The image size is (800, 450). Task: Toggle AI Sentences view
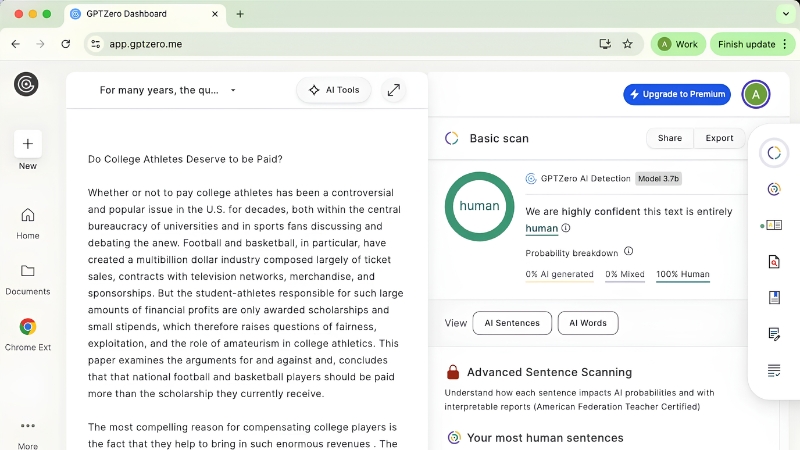512,323
